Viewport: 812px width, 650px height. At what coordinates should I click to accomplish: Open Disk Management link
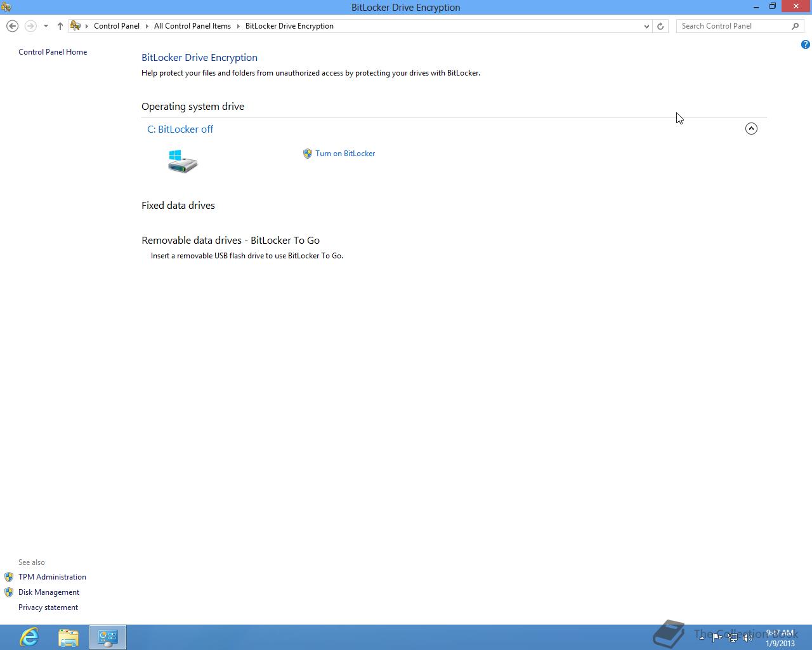[49, 592]
